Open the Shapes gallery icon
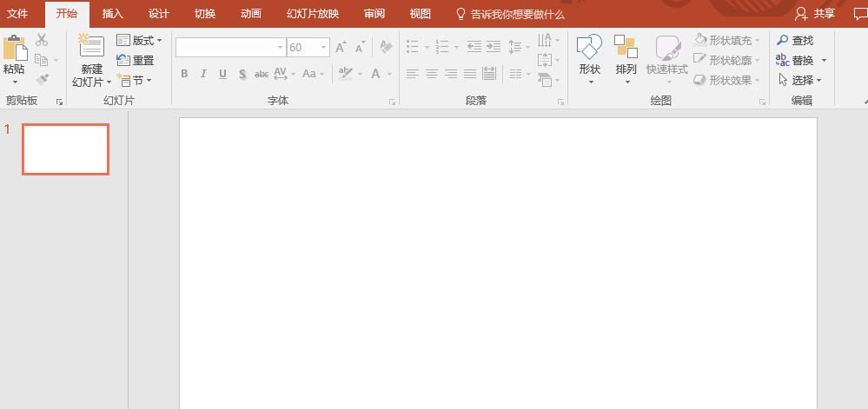This screenshot has width=868, height=409. 589,47
